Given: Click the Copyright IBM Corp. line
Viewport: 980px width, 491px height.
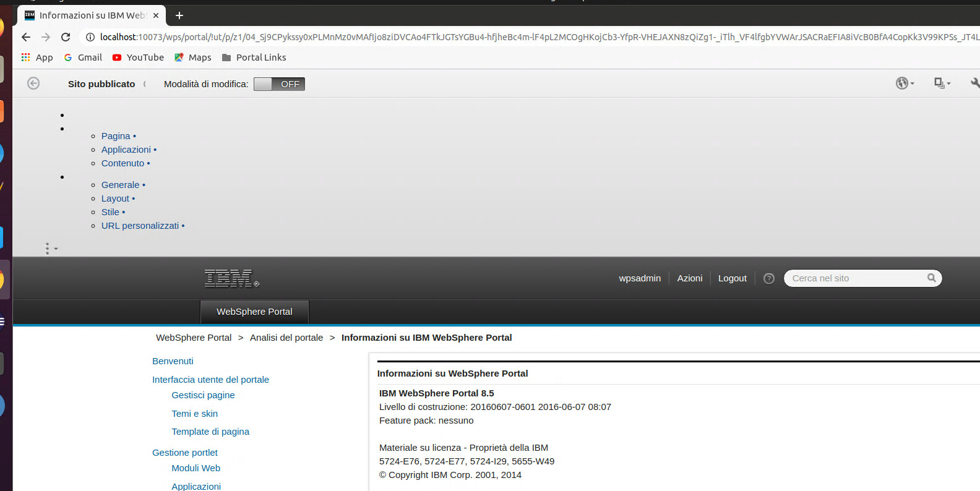Looking at the screenshot, I should (450, 475).
